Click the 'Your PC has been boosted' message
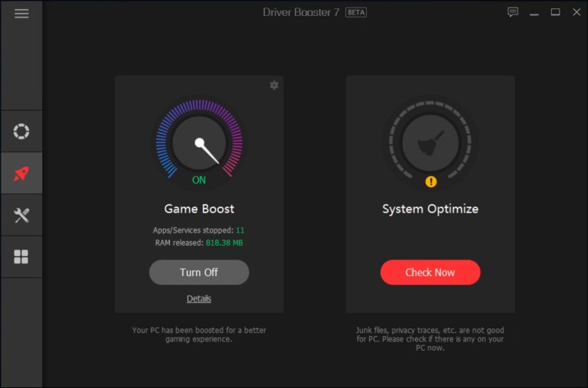The width and height of the screenshot is (588, 388). tap(199, 334)
